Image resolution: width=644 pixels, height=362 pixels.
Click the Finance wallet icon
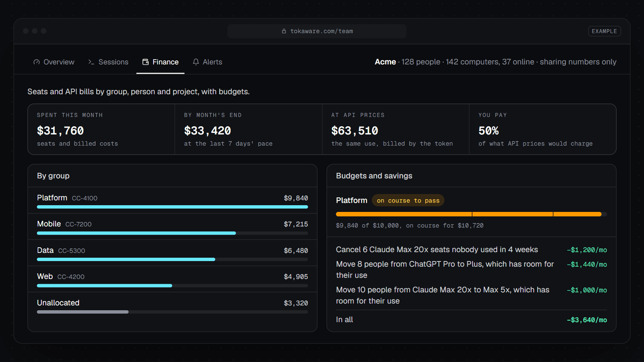pos(146,62)
